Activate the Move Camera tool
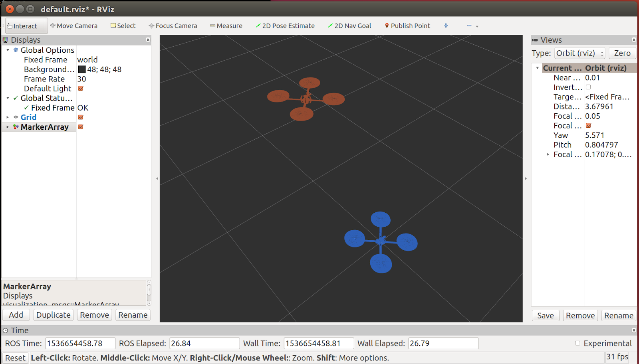 coord(73,26)
